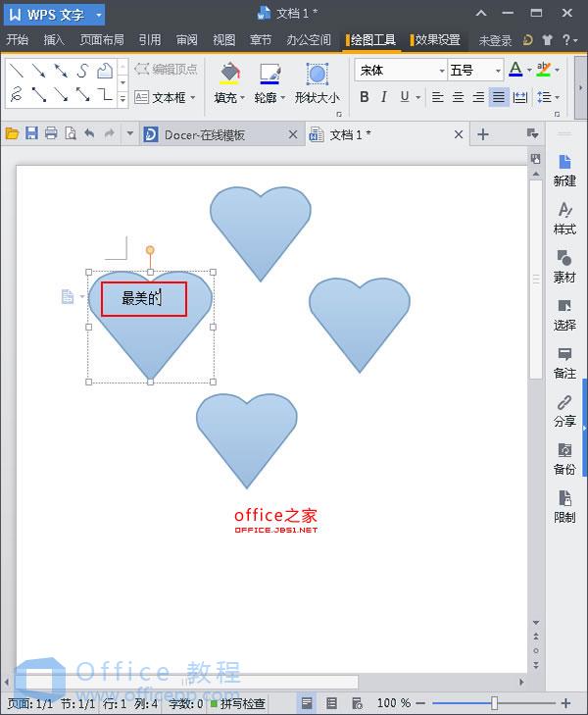Image resolution: width=588 pixels, height=715 pixels.
Task: Open the 页面布局 ribbon tab
Action: point(102,40)
